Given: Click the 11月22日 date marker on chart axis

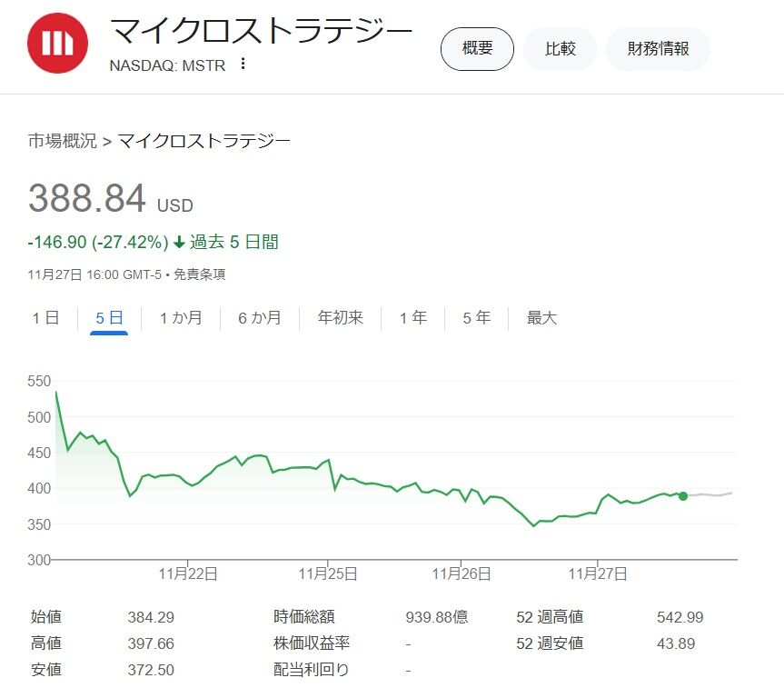Looking at the screenshot, I should point(188,573).
